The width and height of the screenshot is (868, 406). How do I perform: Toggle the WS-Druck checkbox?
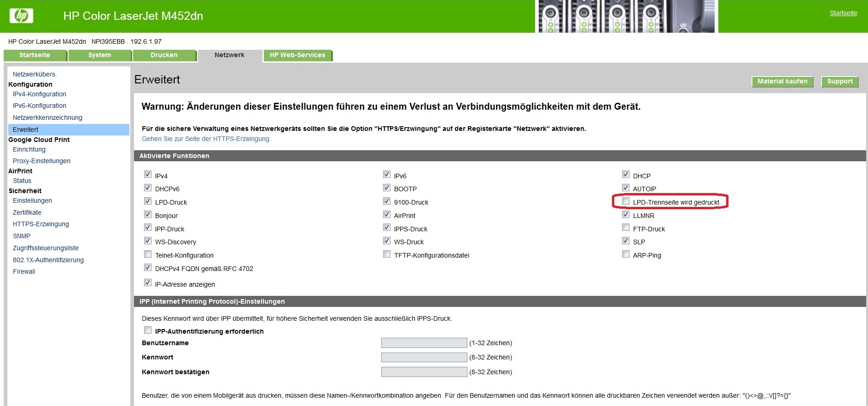coord(387,241)
